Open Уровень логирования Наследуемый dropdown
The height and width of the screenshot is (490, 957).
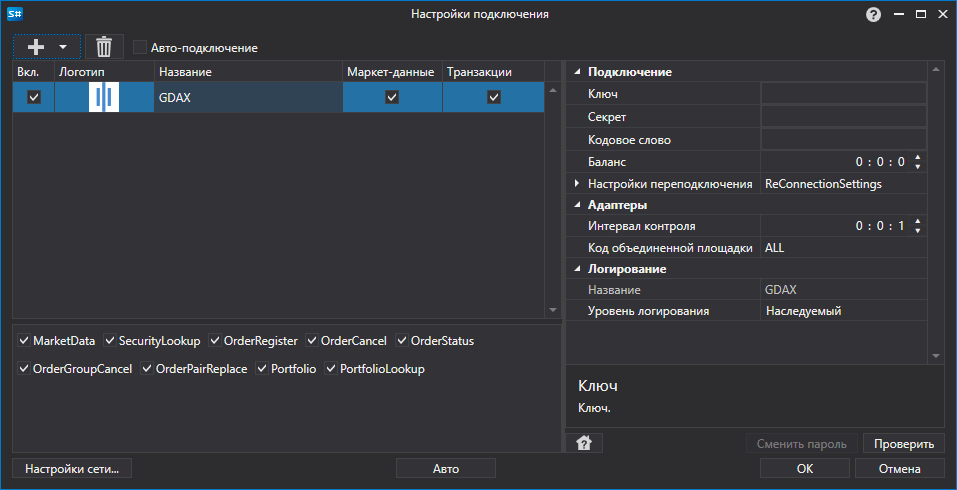click(x=843, y=311)
